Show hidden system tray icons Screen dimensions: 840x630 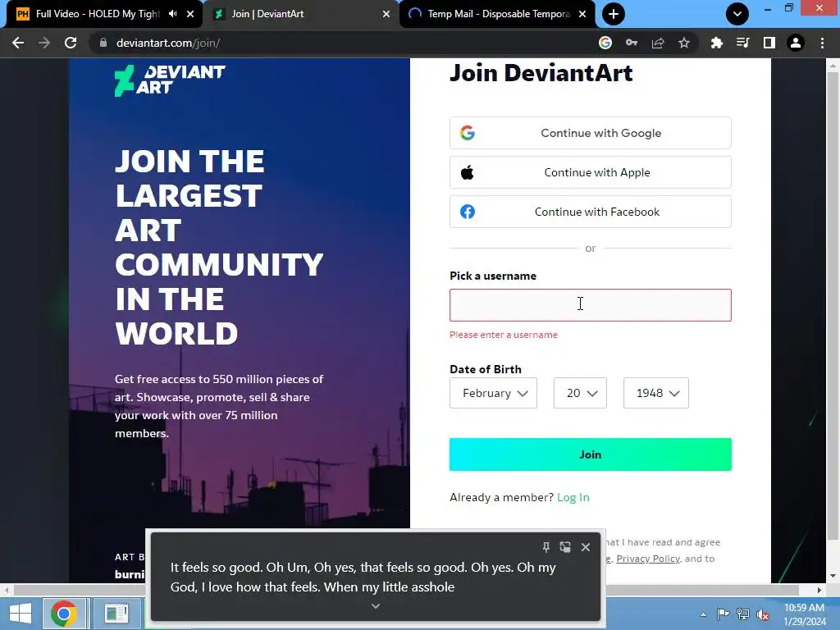(703, 614)
